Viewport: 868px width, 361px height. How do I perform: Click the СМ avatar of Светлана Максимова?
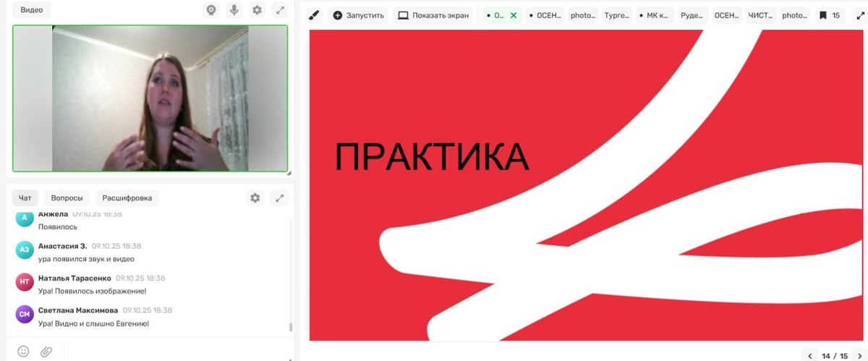(25, 314)
